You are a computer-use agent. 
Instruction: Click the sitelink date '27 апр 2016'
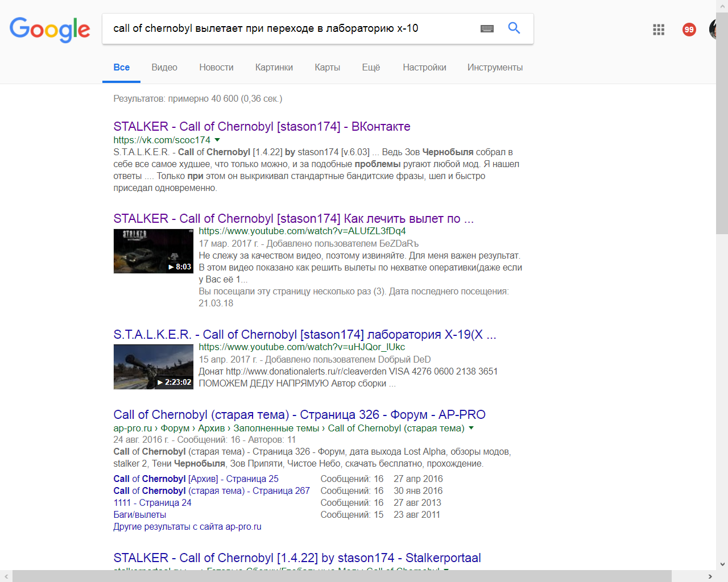point(418,479)
